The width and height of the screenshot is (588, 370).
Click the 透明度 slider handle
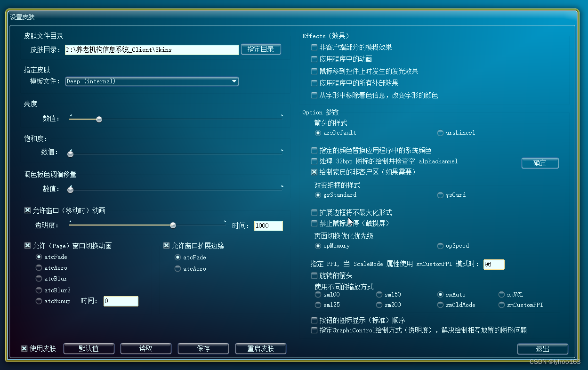[x=173, y=225]
